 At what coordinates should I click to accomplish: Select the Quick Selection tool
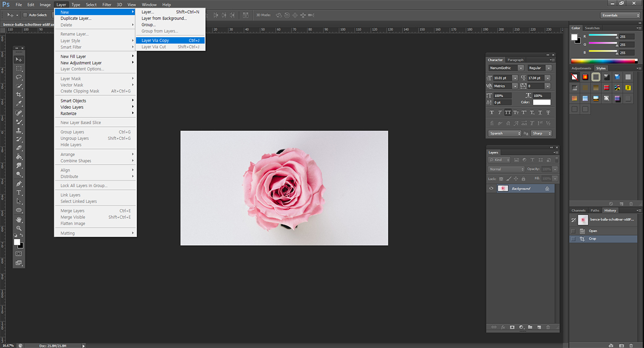[x=19, y=86]
